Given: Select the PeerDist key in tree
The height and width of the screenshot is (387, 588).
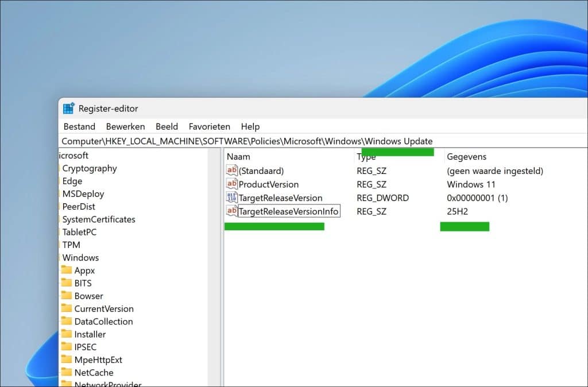Looking at the screenshot, I should [79, 207].
